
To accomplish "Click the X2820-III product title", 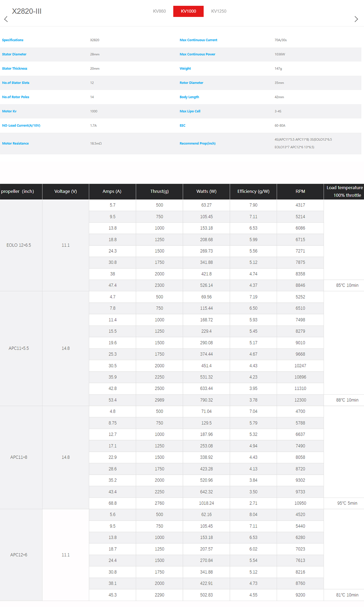I will [x=27, y=11].
